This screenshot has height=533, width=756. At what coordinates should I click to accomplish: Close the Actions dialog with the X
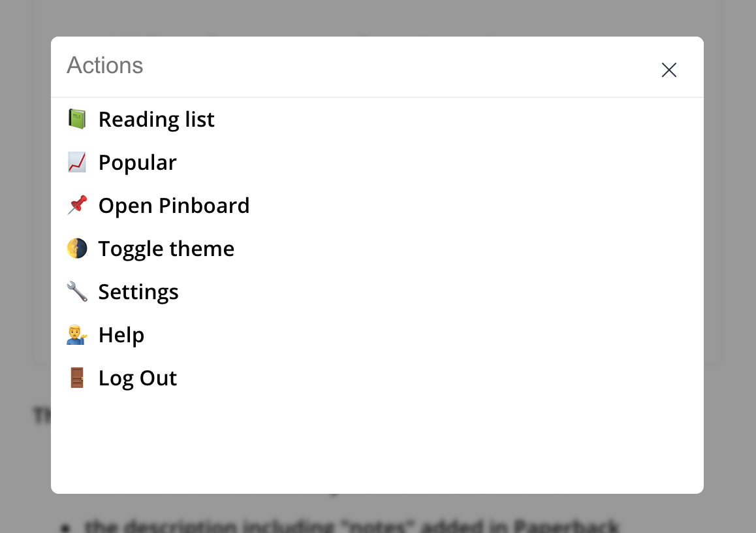669,70
